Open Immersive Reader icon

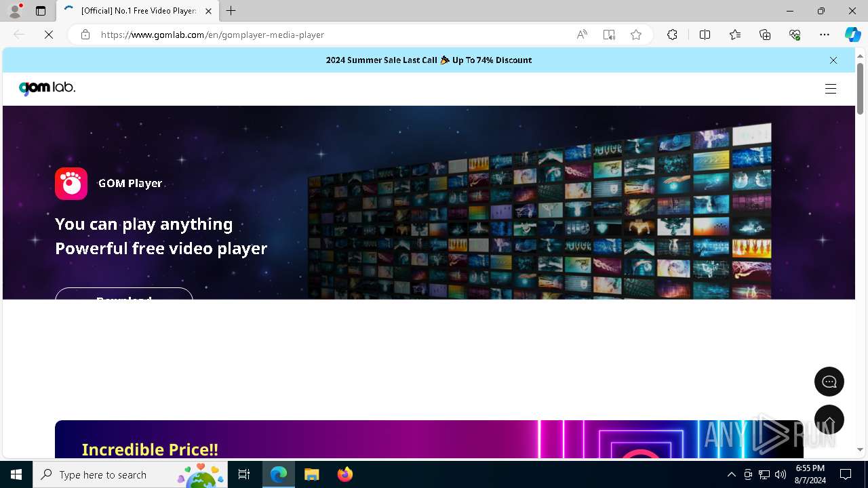click(609, 35)
